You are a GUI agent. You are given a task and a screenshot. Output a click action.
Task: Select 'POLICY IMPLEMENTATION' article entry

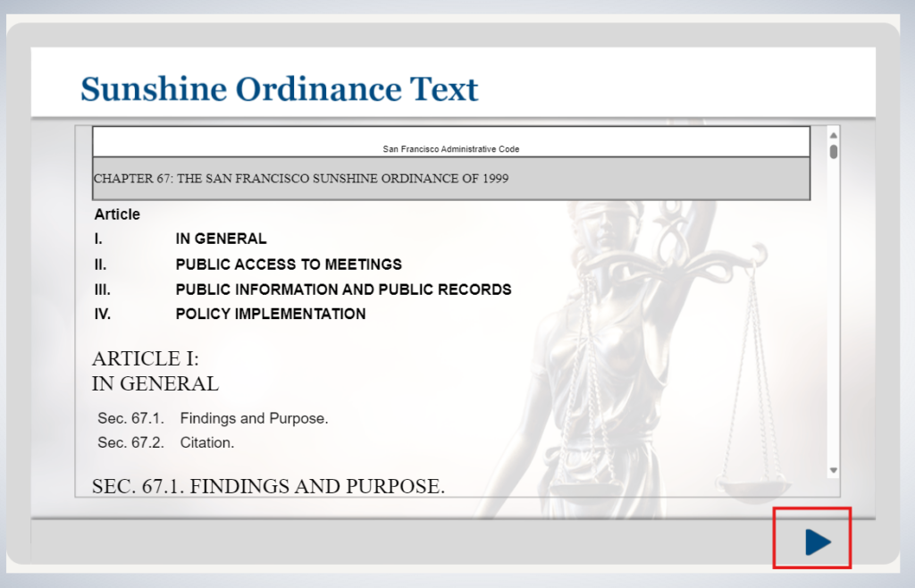(271, 314)
